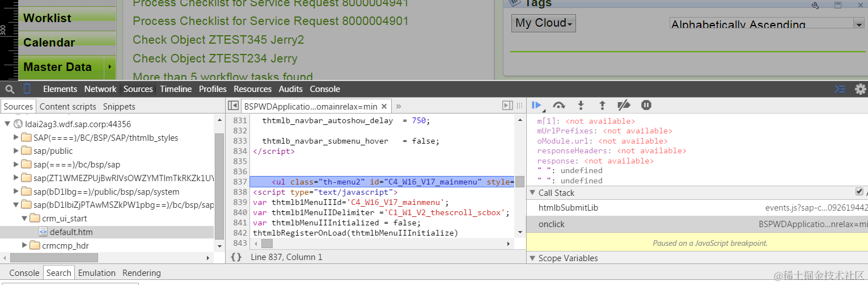Click the Step over debugger icon

tap(559, 106)
